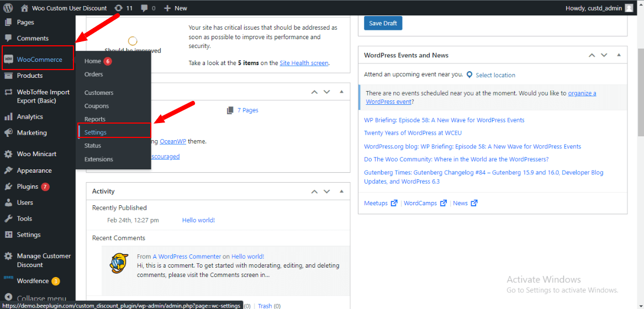Move WordPress Events and News up
The height and width of the screenshot is (309, 644).
(x=592, y=55)
